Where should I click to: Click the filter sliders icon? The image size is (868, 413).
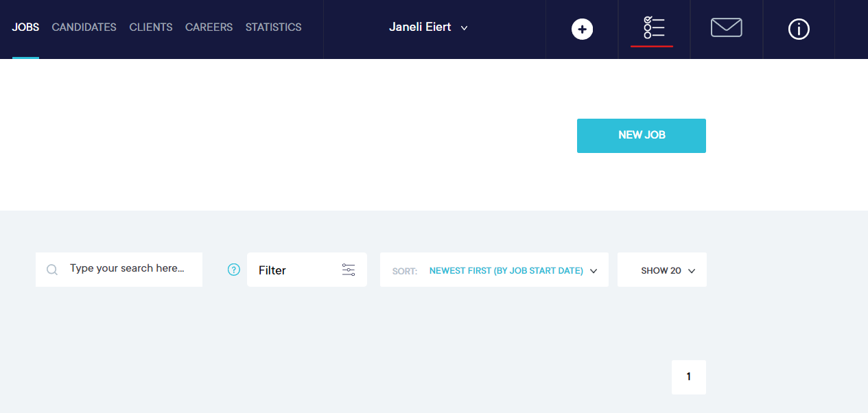coord(349,270)
